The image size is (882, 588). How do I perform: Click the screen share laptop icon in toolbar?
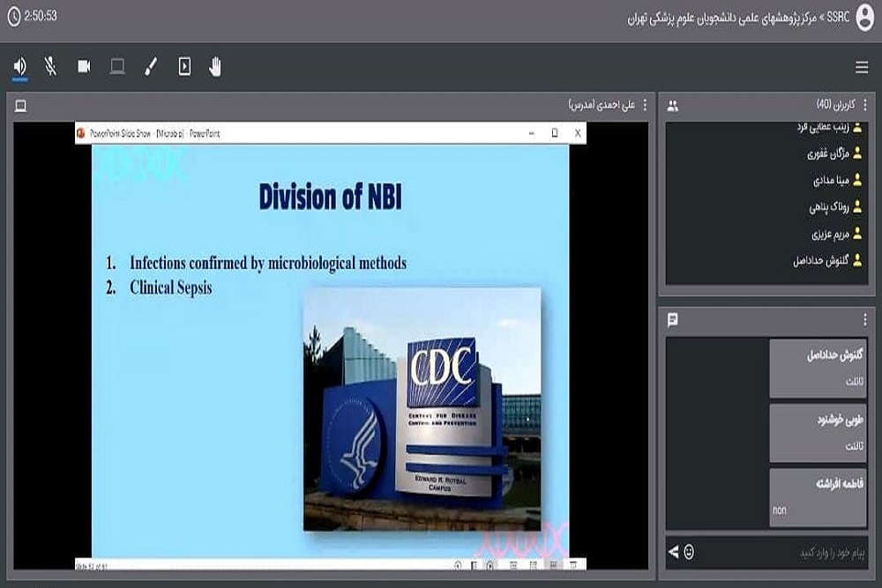(x=117, y=67)
